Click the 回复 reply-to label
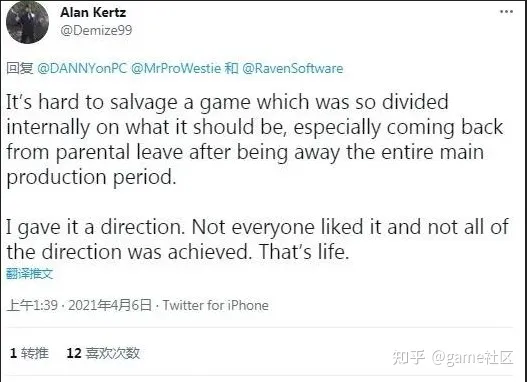 20,69
